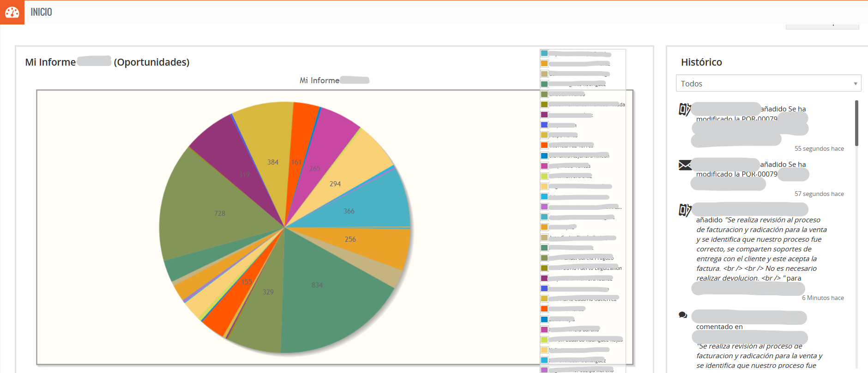Click the '(Oportunidades)' dashlet title text
This screenshot has height=373, width=868.
pos(151,62)
